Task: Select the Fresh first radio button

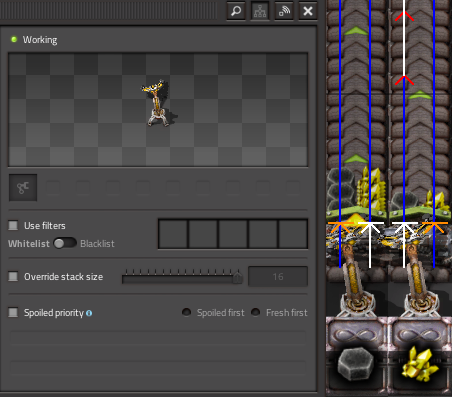Action: point(255,312)
